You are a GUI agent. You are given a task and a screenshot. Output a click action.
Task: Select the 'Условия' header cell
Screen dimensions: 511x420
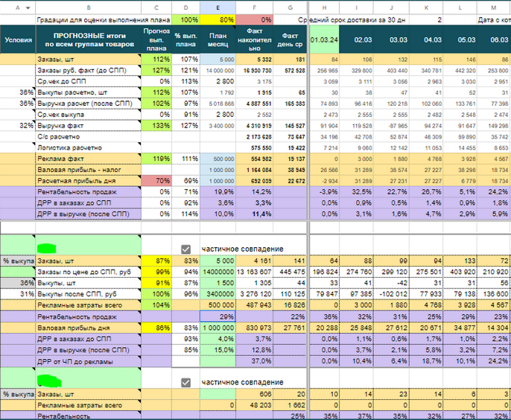pos(18,39)
